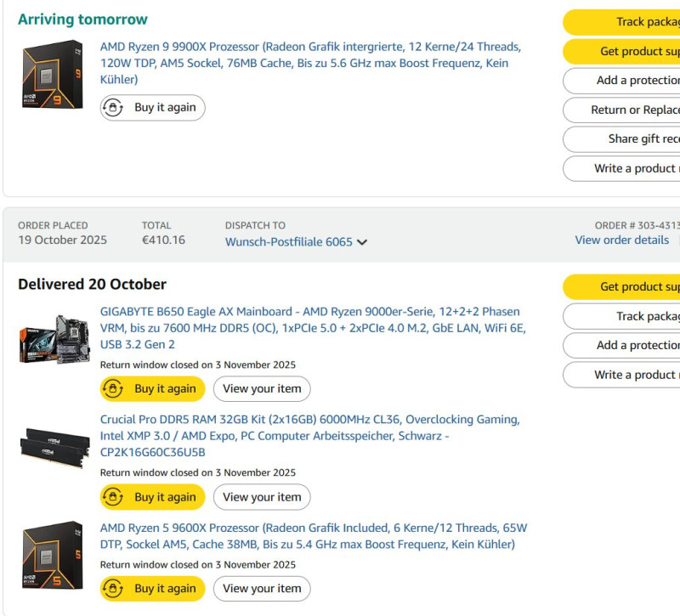This screenshot has width=680, height=616.
Task: Buy the Crucial RAM kit again
Action: 153,497
